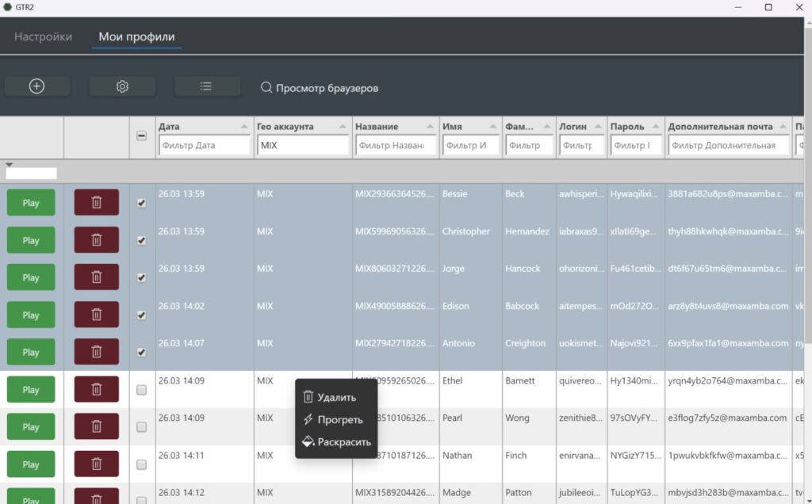812x504 pixels.
Task: Uncheck the Jorge Hancock row checkbox
Action: [141, 278]
